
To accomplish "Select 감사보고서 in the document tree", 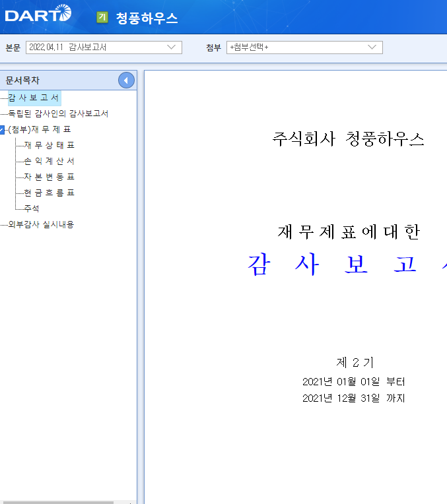I will (x=34, y=98).
